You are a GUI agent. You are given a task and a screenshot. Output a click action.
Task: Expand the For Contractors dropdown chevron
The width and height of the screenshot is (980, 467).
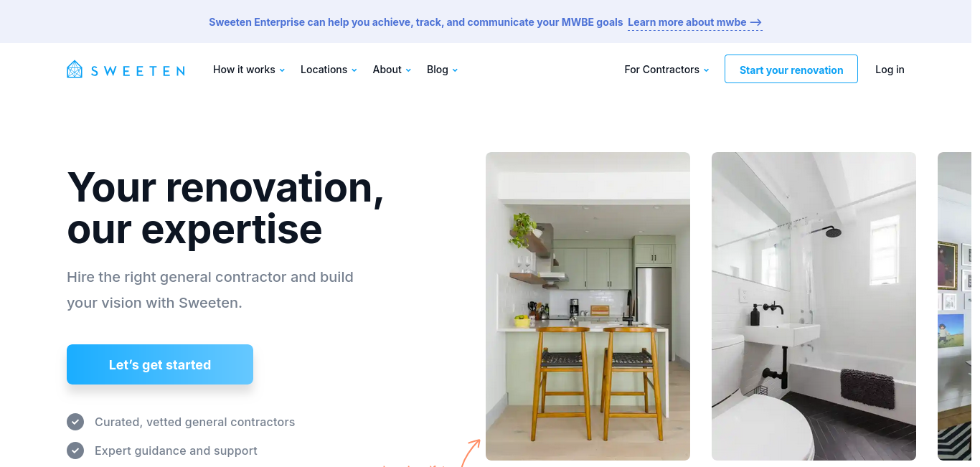coord(707,70)
